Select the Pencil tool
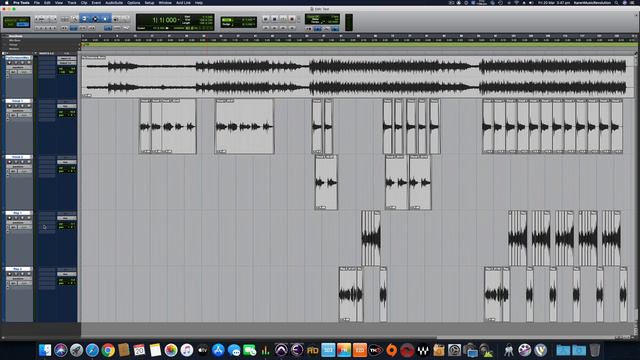Viewport: 640px width, 360px height. 126,19
